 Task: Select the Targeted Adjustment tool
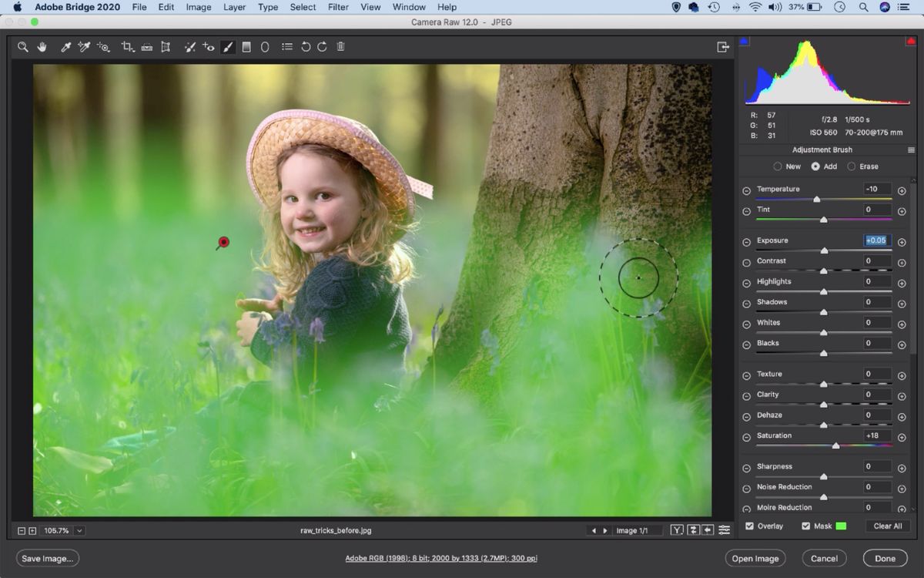(103, 47)
